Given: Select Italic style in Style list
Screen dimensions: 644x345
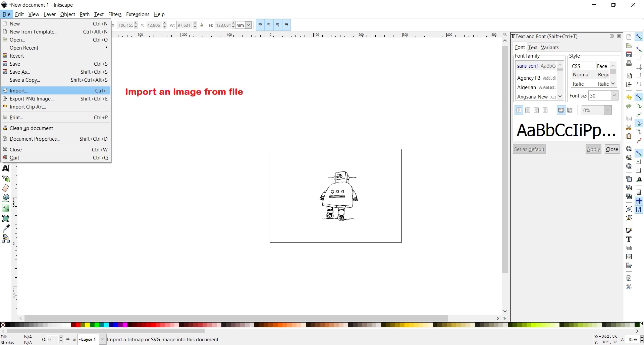Looking at the screenshot, I should click(590, 84).
